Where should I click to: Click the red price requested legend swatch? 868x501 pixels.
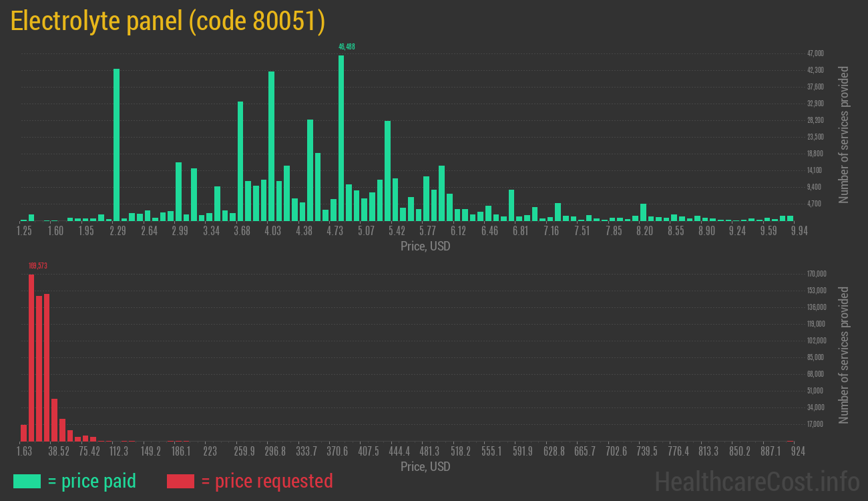click(180, 481)
